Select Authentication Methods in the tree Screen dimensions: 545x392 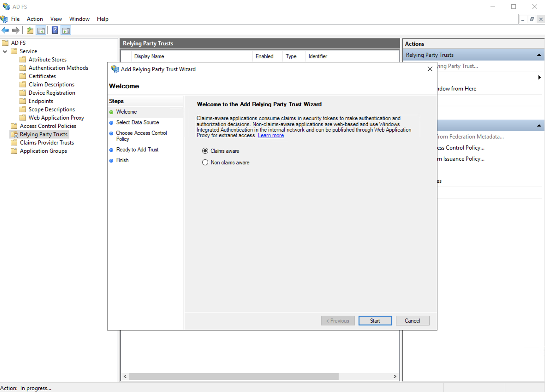[x=58, y=68]
